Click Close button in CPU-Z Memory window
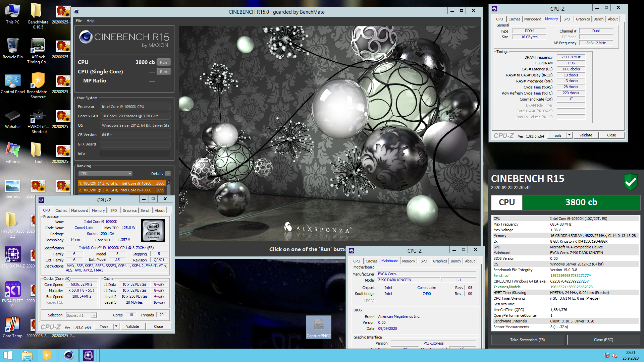This screenshot has height=362, width=644. coord(611,135)
